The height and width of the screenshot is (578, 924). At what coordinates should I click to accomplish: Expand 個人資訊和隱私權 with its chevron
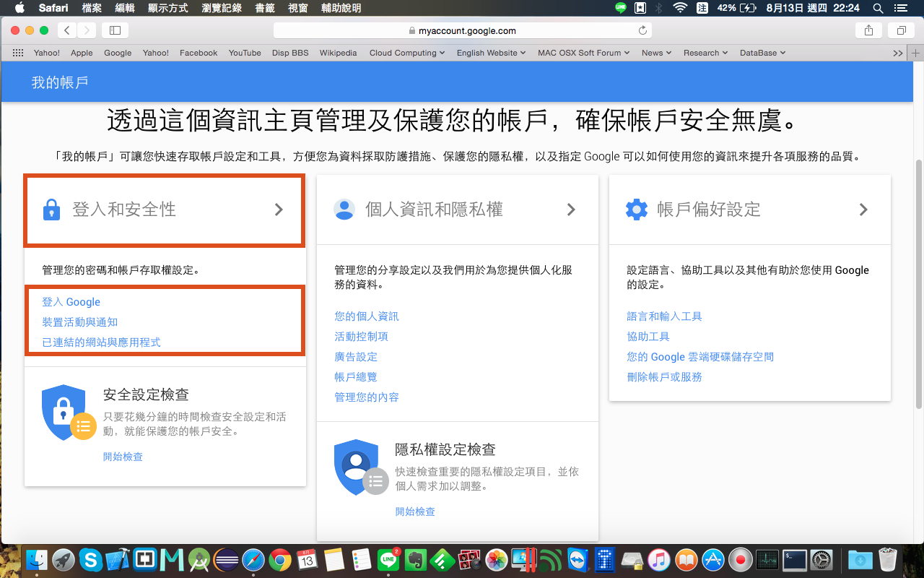[571, 210]
